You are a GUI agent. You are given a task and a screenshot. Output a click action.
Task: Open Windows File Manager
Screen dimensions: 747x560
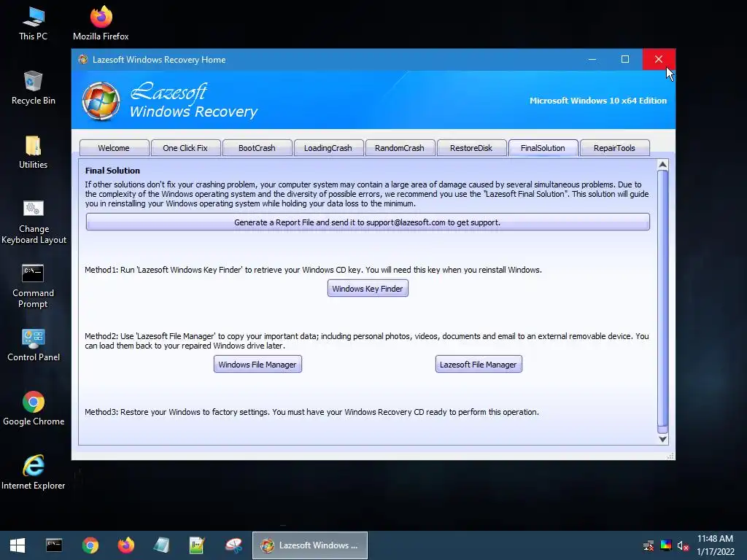[x=258, y=365]
